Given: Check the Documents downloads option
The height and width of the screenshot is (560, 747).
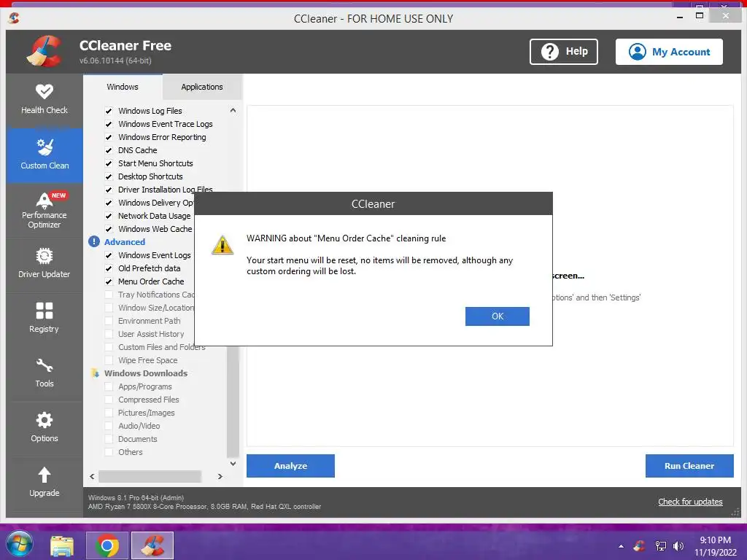Looking at the screenshot, I should [109, 439].
